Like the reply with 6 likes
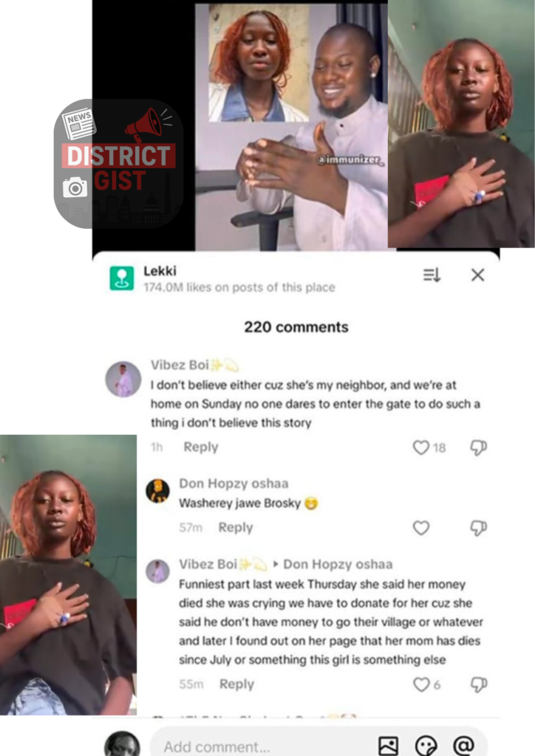Image resolution: width=535 pixels, height=756 pixels. point(420,684)
